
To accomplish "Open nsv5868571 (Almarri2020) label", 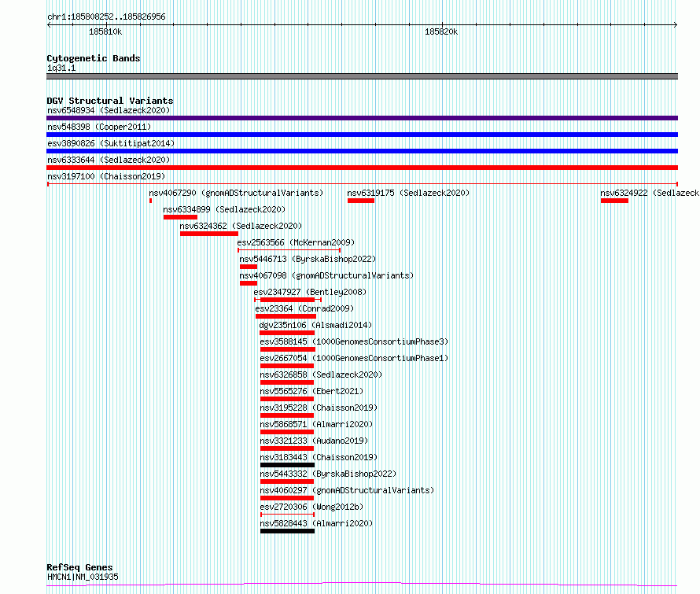I will [x=316, y=424].
